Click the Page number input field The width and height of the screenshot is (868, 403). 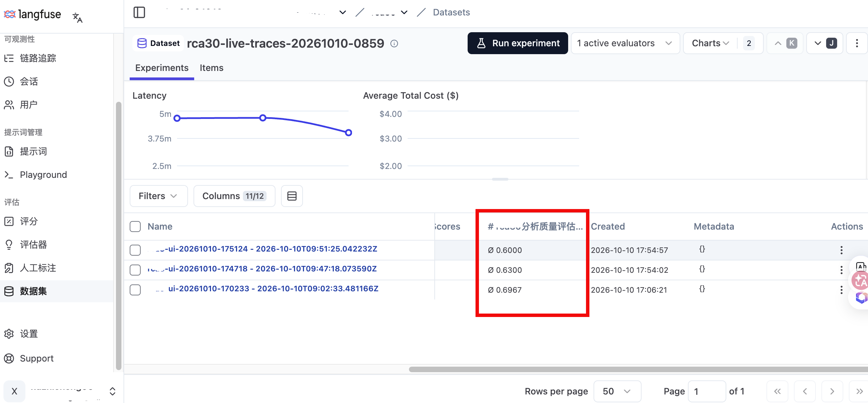707,391
